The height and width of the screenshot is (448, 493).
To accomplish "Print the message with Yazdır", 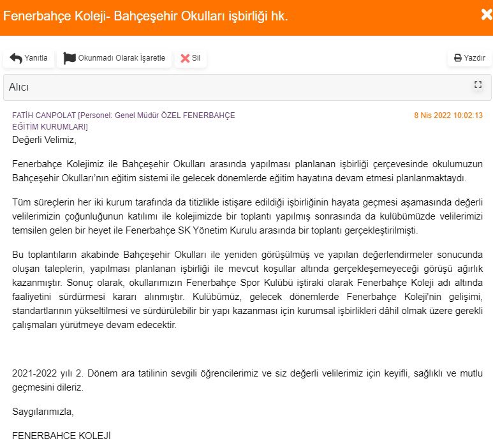I will coord(469,58).
